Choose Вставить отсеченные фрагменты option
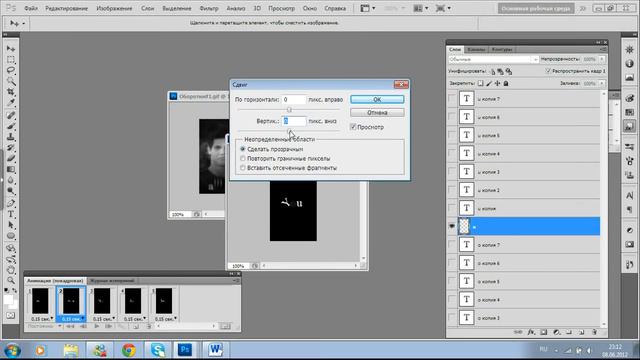 tap(243, 168)
